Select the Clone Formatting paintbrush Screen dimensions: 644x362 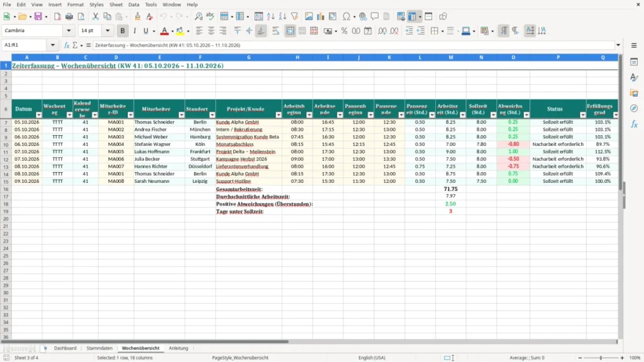point(138,16)
